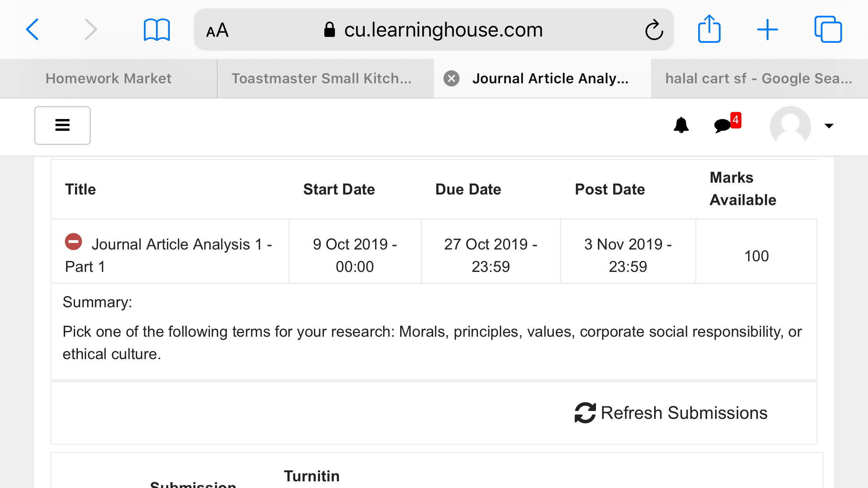This screenshot has width=868, height=488.
Task: Tap the red status icon beside Journal Article Analysis
Action: (x=74, y=242)
